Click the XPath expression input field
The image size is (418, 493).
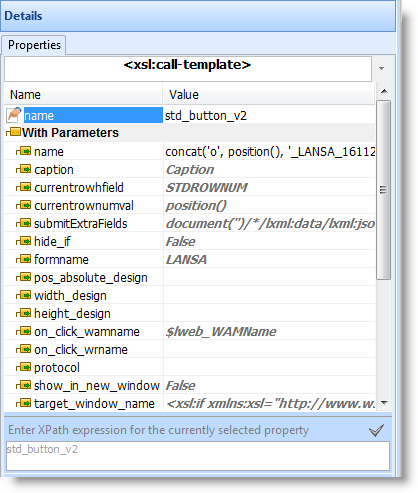pos(198,456)
